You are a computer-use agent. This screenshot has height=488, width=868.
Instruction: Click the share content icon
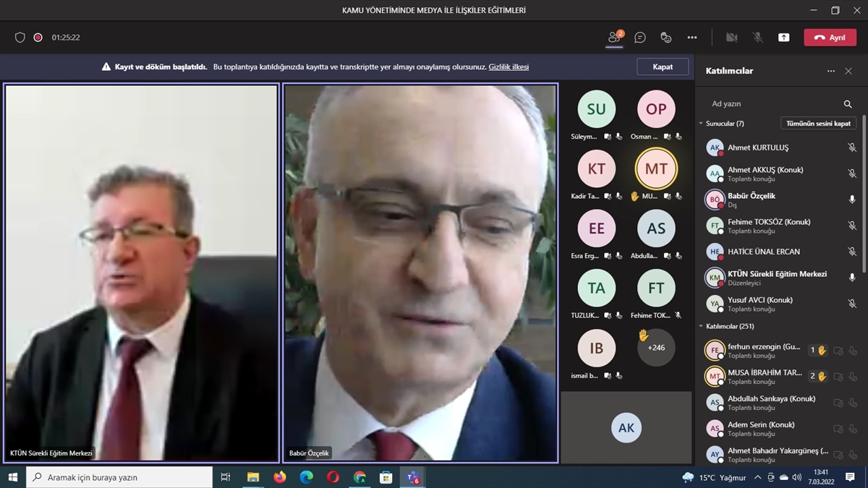coord(784,38)
